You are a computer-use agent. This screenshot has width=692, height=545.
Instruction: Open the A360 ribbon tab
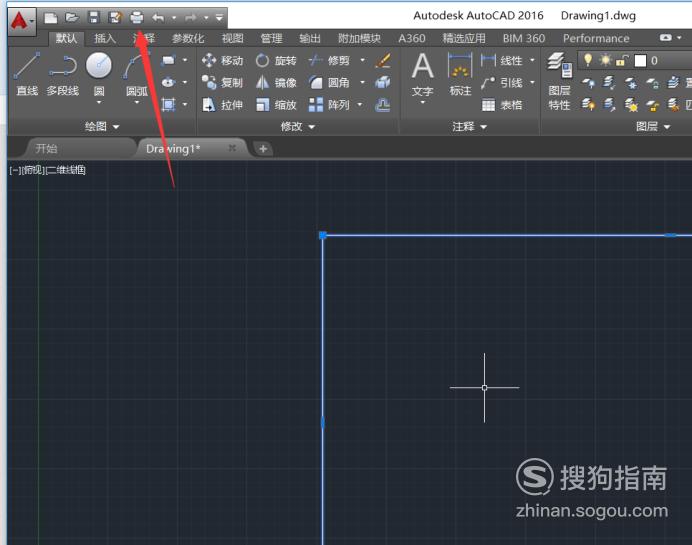pyautogui.click(x=412, y=38)
